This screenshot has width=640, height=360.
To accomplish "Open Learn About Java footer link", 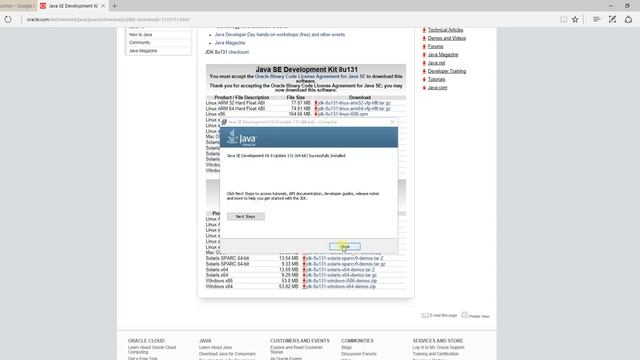I will pos(215,347).
